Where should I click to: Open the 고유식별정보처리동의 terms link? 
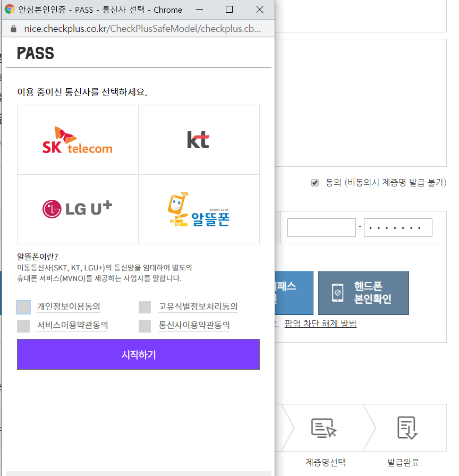[x=198, y=307]
